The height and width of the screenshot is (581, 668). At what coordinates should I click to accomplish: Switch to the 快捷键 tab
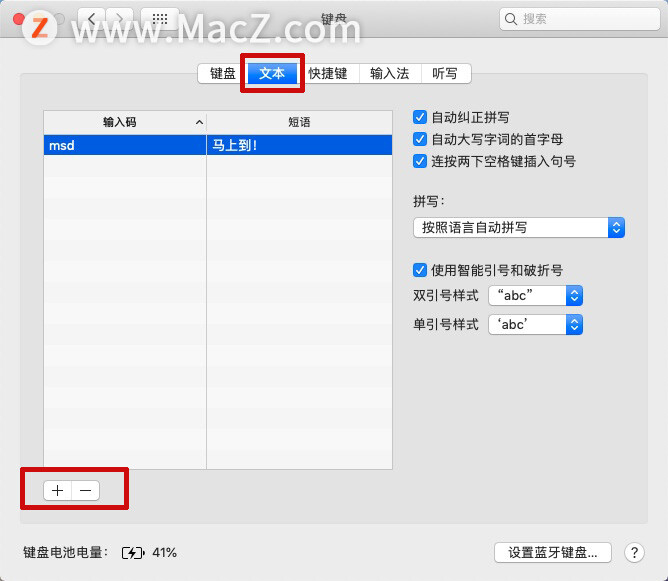pos(328,73)
